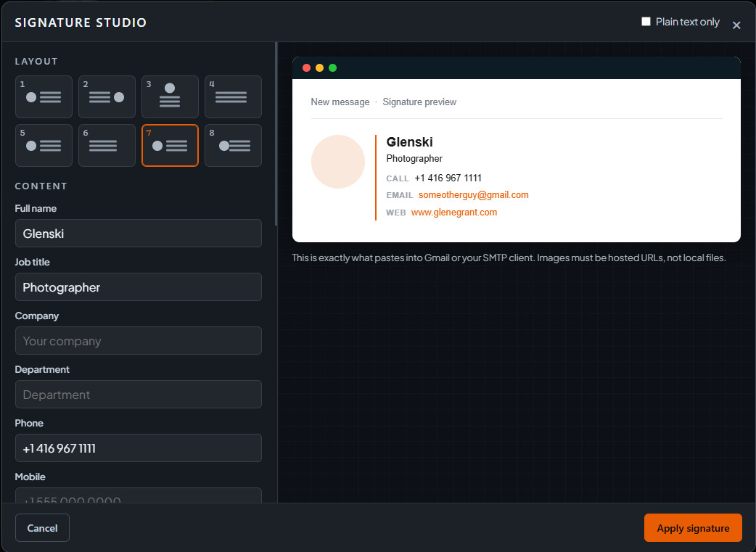756x552 pixels.
Task: Focus the Company input field
Action: coord(139,341)
